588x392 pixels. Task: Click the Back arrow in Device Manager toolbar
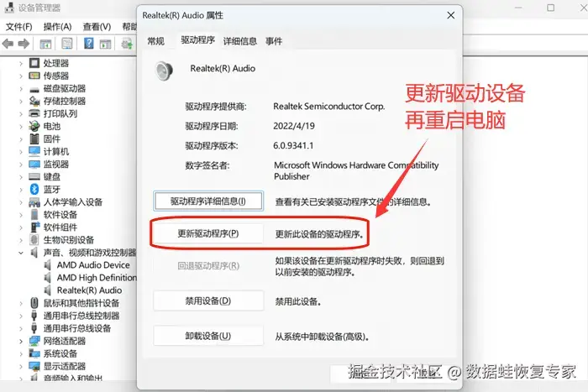tap(8, 44)
